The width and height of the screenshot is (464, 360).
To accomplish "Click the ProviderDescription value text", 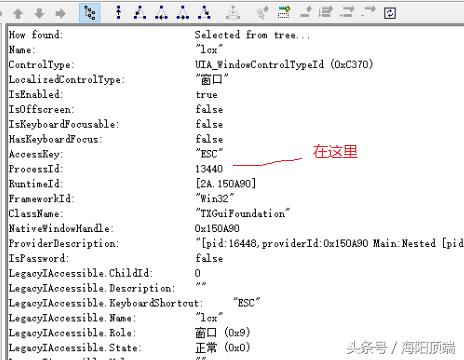I will [329, 244].
